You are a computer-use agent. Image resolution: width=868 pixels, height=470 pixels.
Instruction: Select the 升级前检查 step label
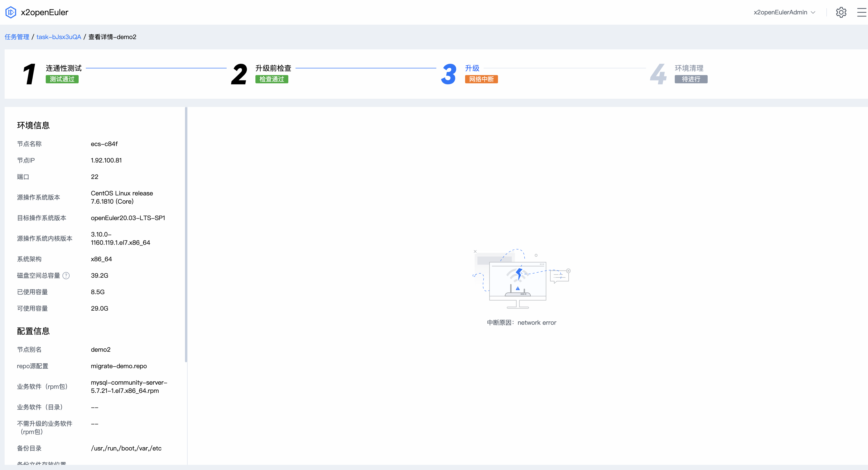point(273,68)
